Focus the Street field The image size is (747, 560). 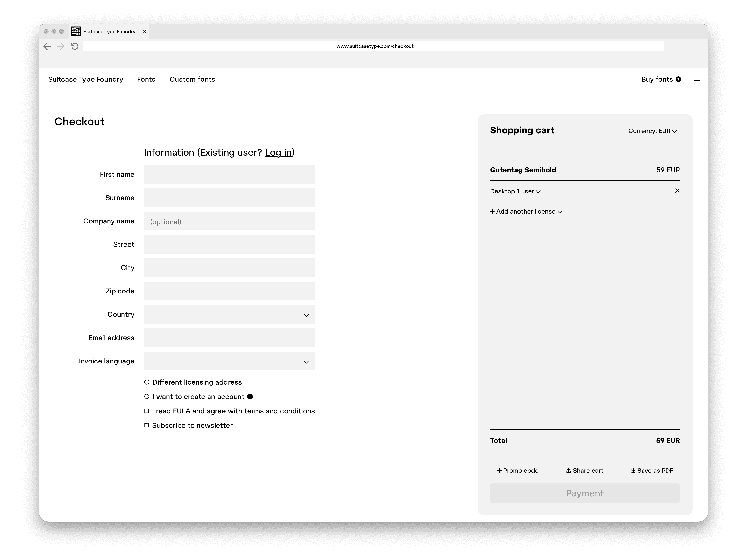(229, 244)
